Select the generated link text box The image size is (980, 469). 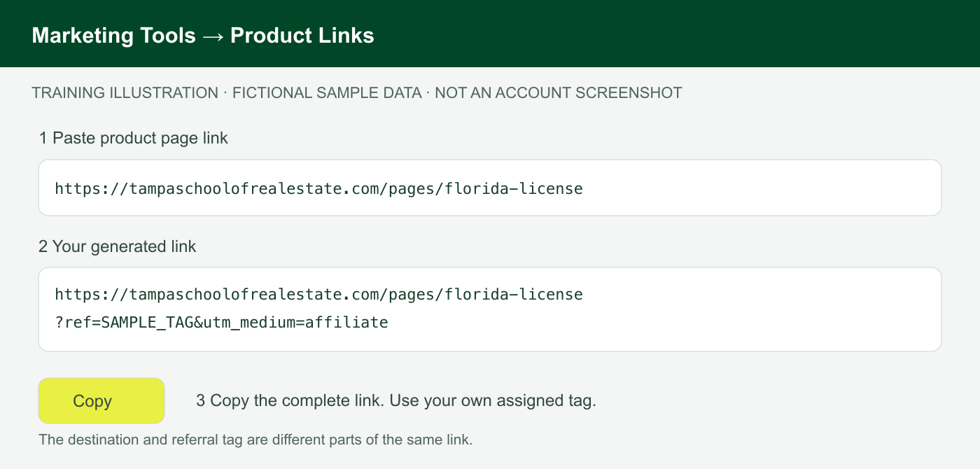tap(490, 309)
